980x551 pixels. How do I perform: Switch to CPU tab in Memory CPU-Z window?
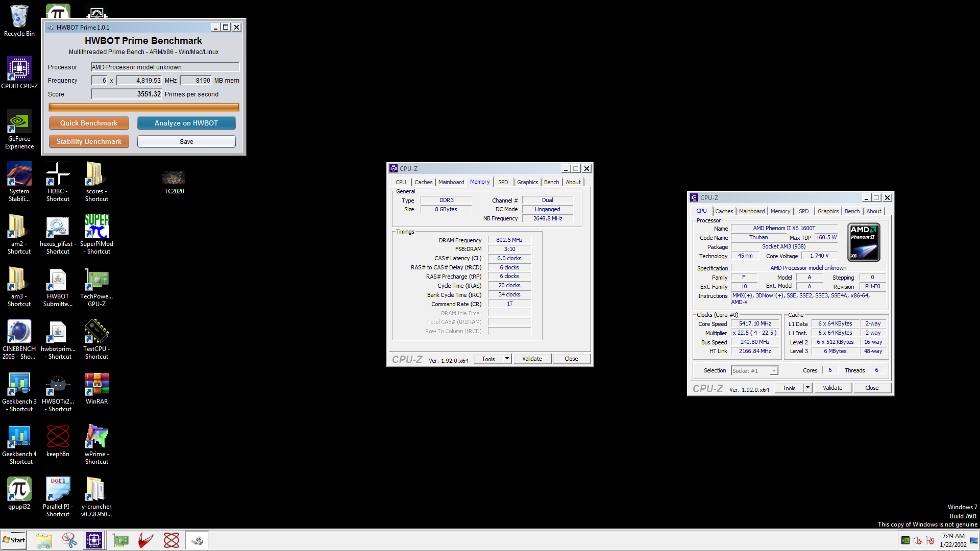pos(401,182)
